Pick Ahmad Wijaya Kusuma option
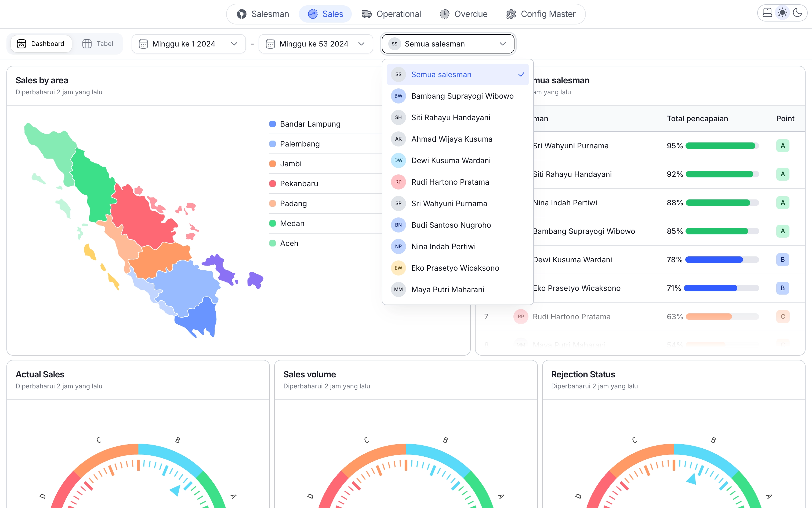Screen dimensions: 812x508 (x=458, y=139)
